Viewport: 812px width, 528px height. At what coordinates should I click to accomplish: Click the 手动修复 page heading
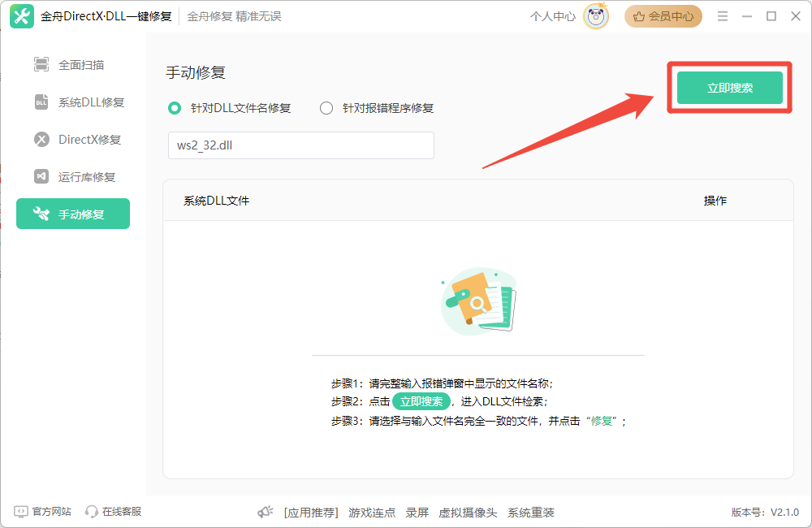(x=196, y=72)
